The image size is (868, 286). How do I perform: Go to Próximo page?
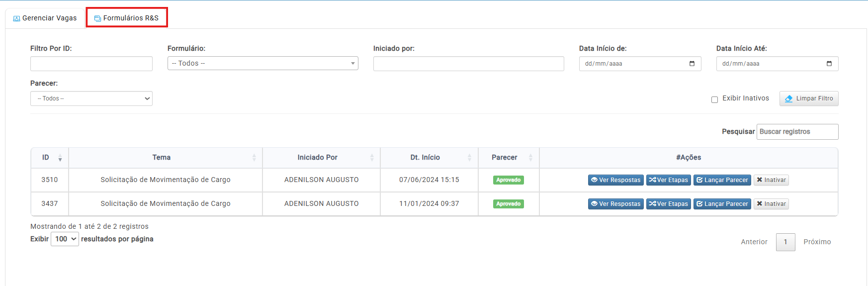tap(817, 242)
